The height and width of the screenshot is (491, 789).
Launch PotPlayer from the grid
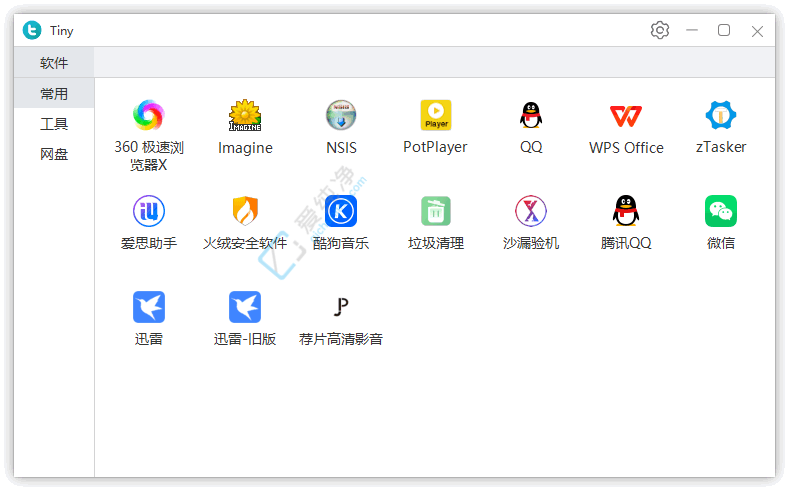435,115
